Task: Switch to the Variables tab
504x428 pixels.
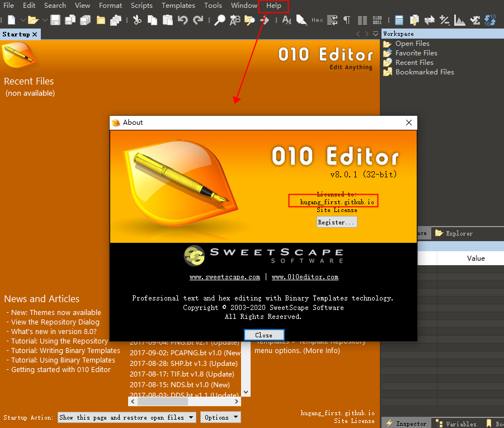Action: click(x=456, y=424)
